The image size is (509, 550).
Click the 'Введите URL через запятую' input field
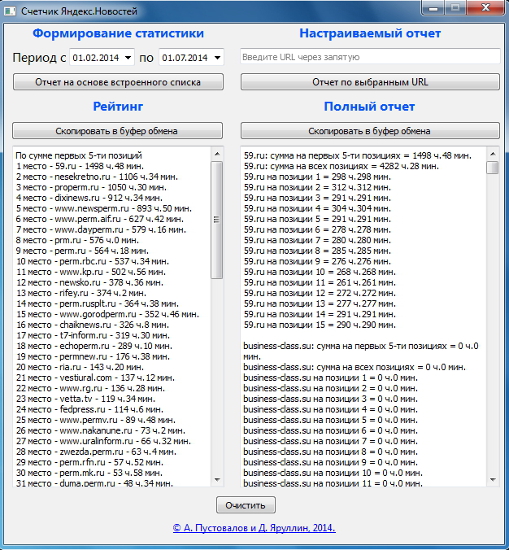(x=370, y=57)
